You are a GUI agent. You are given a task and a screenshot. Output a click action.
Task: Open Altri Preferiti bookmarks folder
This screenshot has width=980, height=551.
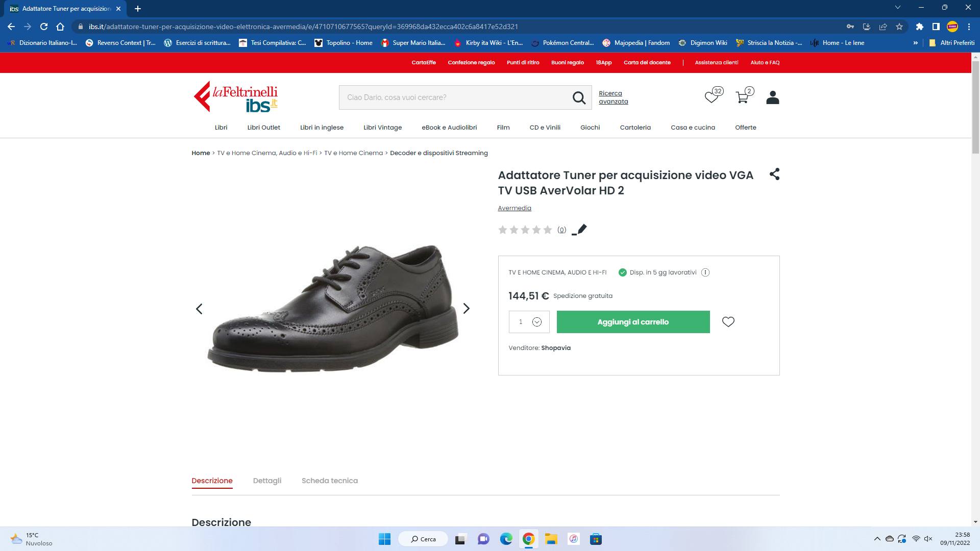[x=951, y=43]
